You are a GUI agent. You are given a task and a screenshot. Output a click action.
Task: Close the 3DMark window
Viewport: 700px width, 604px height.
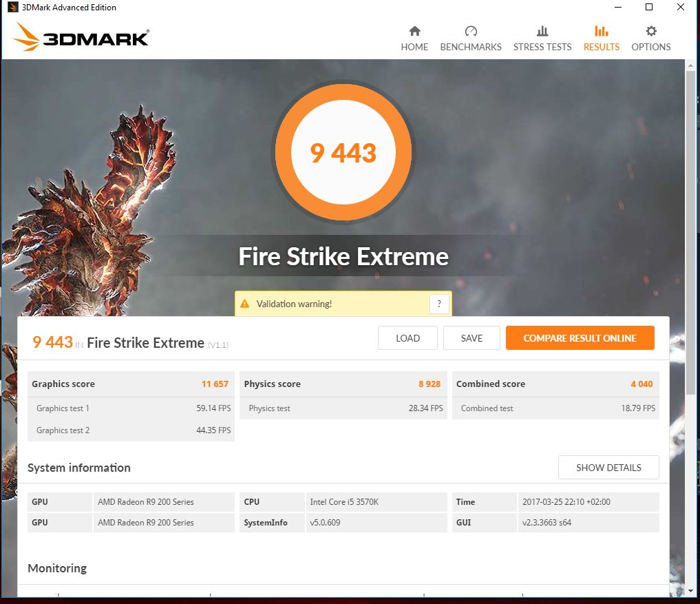coord(680,7)
